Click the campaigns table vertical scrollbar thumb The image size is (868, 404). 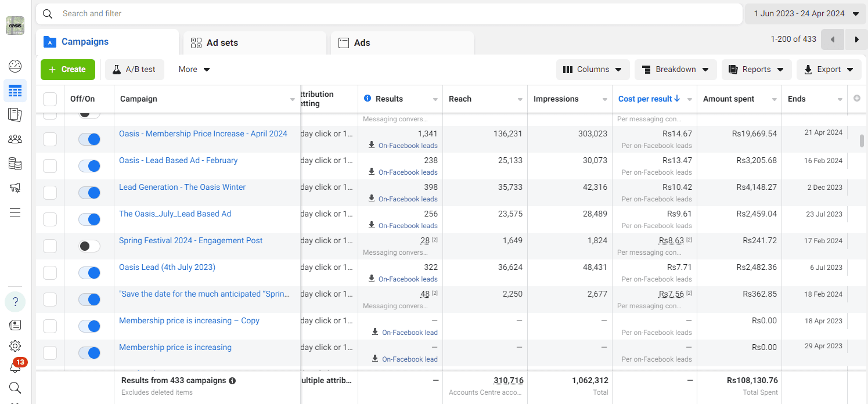(862, 141)
